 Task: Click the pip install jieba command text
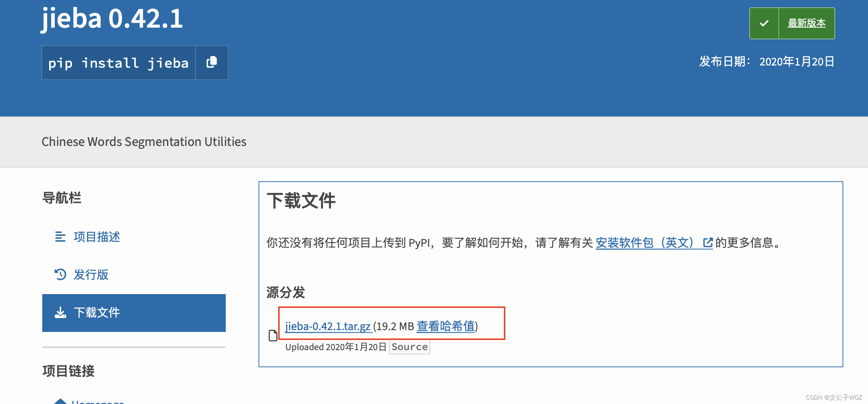click(x=119, y=63)
